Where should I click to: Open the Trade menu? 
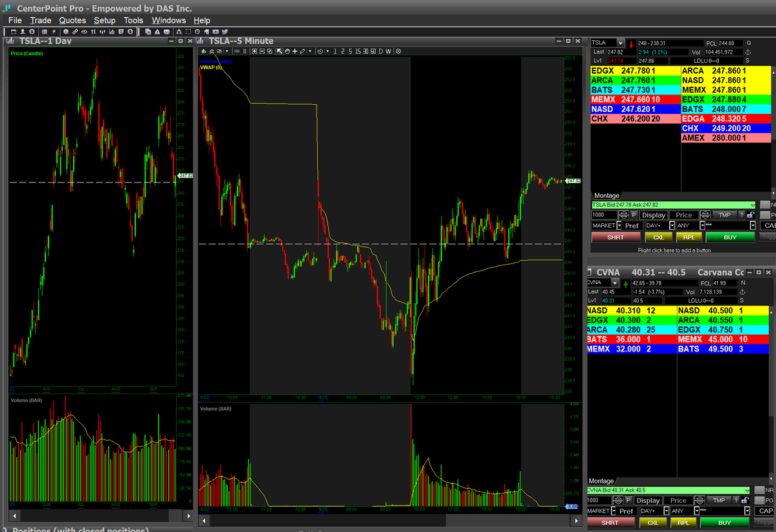click(x=41, y=20)
